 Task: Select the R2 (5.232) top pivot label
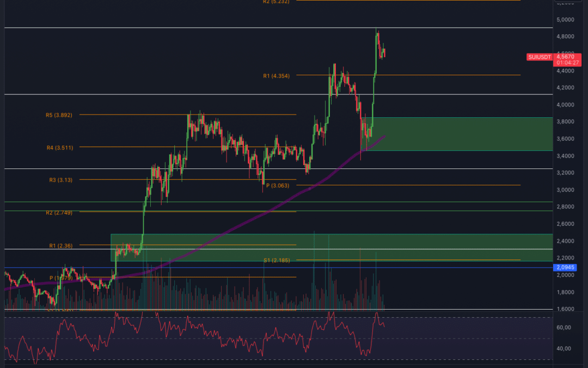coord(276,2)
